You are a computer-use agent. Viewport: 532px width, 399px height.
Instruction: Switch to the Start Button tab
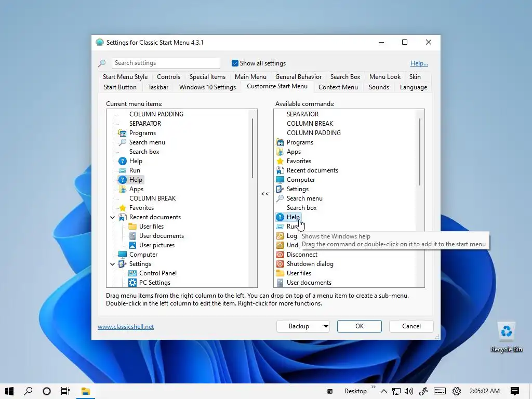click(120, 87)
